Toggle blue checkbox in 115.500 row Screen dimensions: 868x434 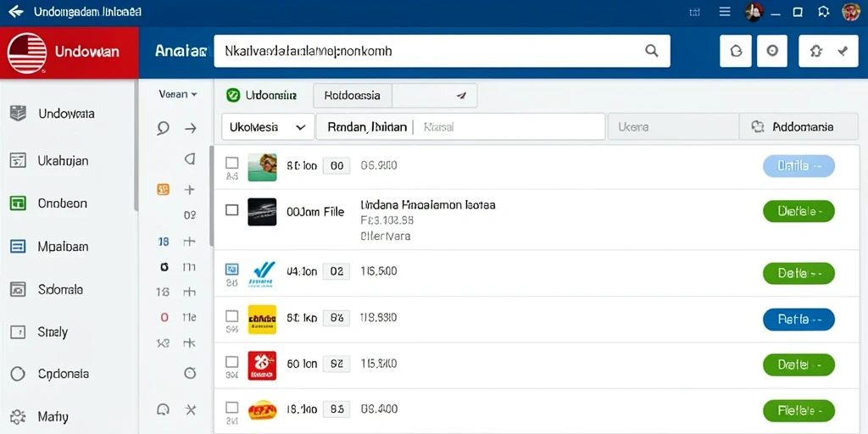click(232, 269)
